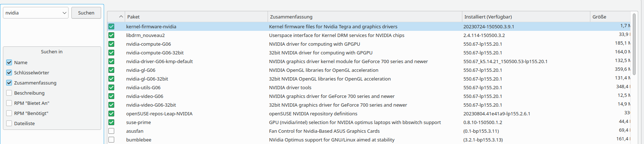The height and width of the screenshot is (144, 644).
Task: Click installed status icon for kernel-firmware-nvidia
Action: click(111, 26)
